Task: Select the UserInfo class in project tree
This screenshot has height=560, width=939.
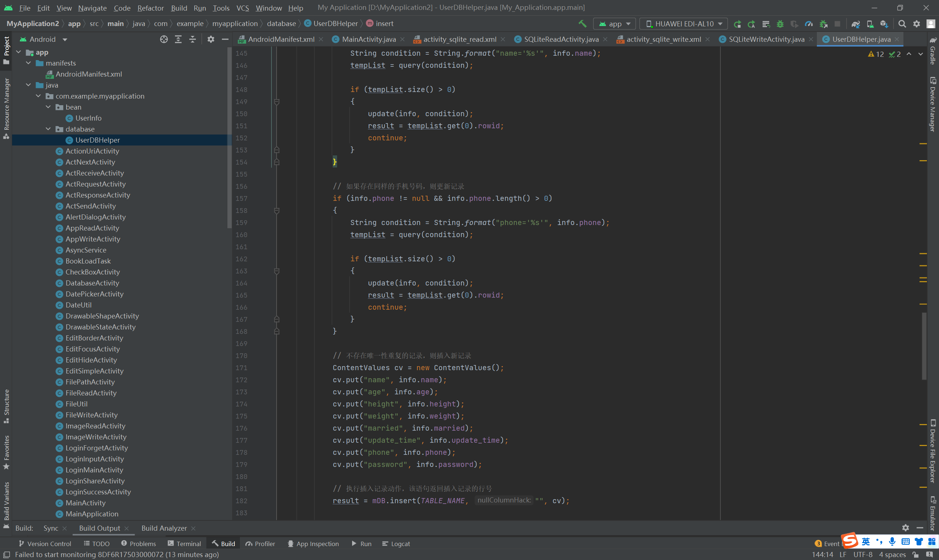Action: [x=88, y=118]
